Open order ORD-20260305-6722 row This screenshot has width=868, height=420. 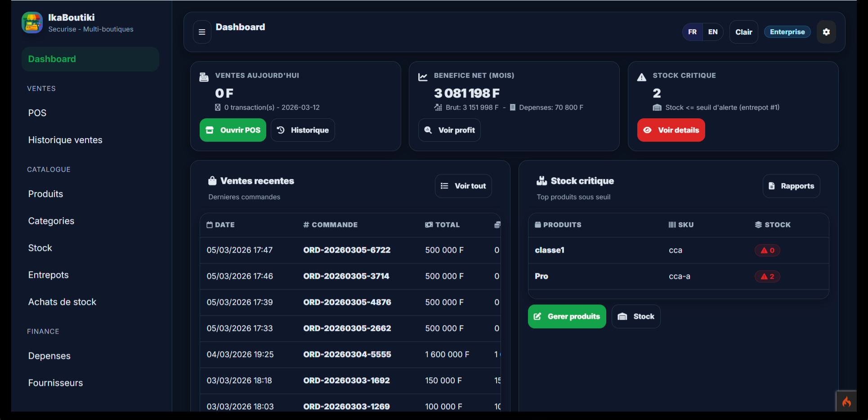coord(347,250)
